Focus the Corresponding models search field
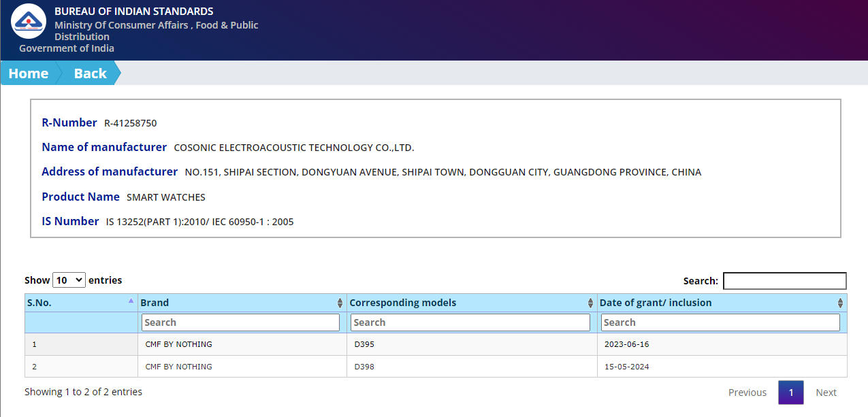 point(470,322)
